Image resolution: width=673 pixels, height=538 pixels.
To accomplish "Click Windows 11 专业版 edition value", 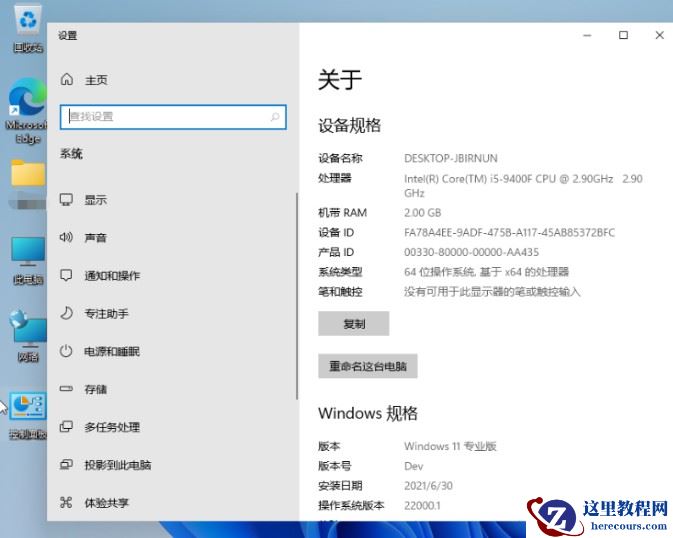I will [450, 446].
